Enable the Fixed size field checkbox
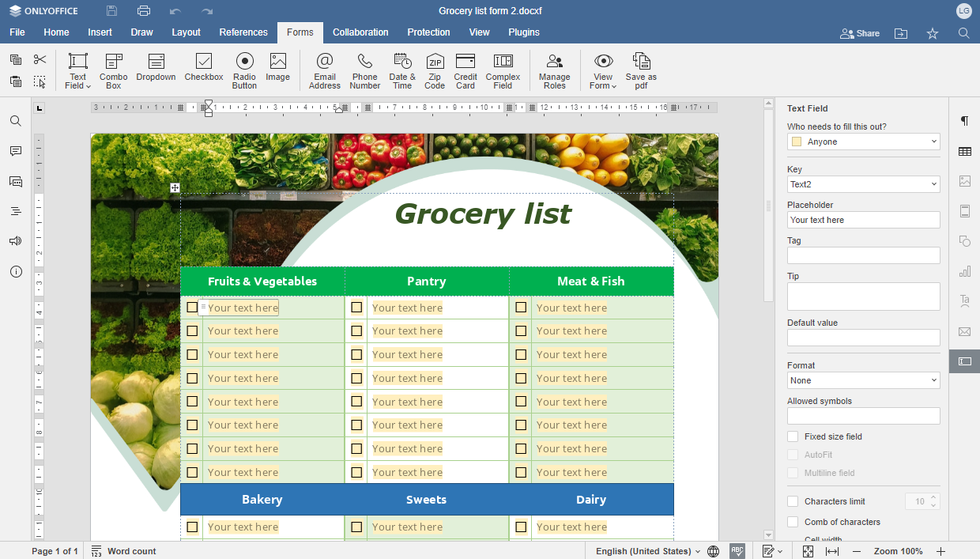 (793, 436)
